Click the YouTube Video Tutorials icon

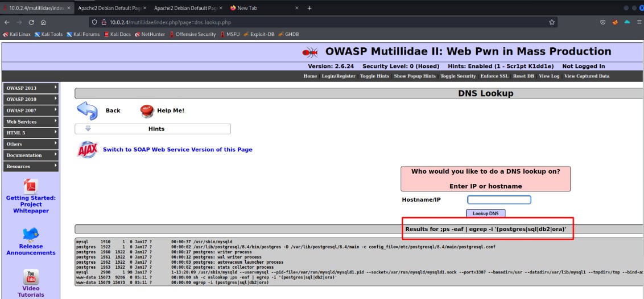31,276
